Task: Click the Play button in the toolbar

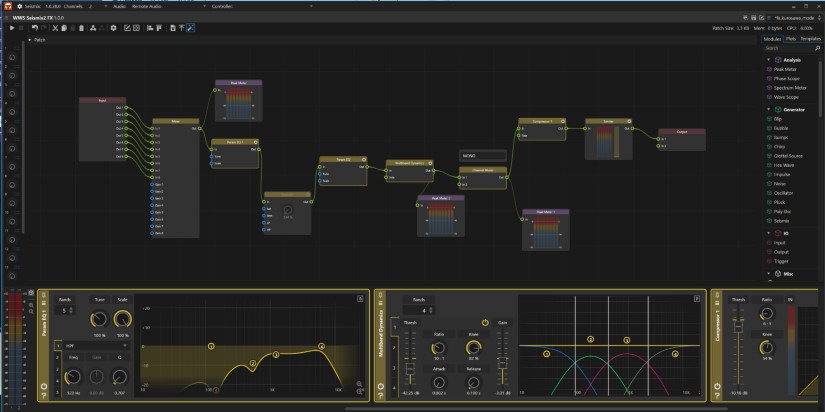Action: (11, 28)
